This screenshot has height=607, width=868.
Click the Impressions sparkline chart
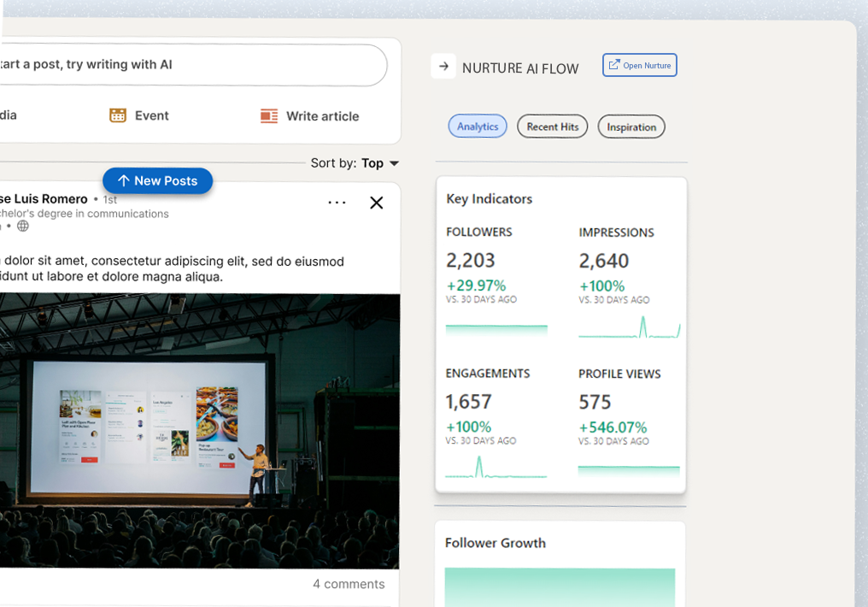point(629,328)
